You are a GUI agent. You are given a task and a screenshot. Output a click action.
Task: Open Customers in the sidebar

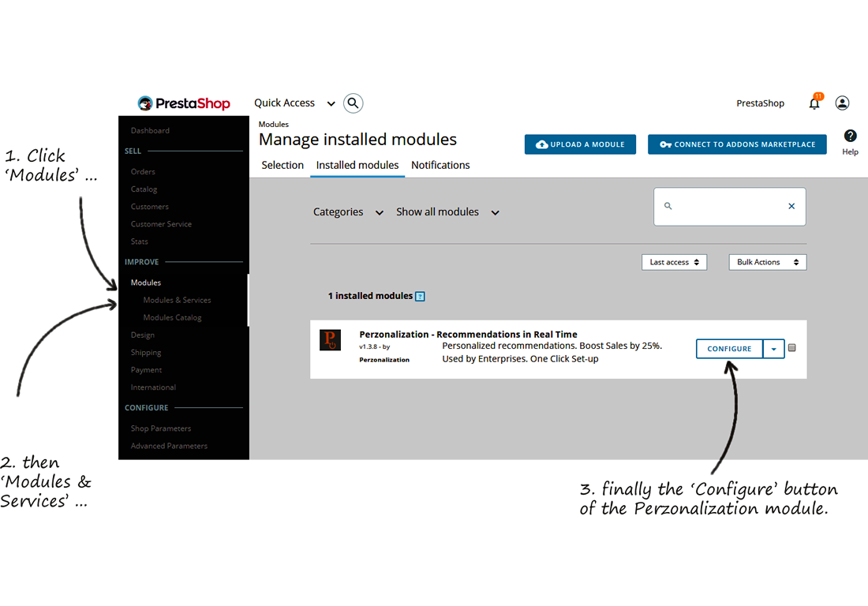point(149,207)
